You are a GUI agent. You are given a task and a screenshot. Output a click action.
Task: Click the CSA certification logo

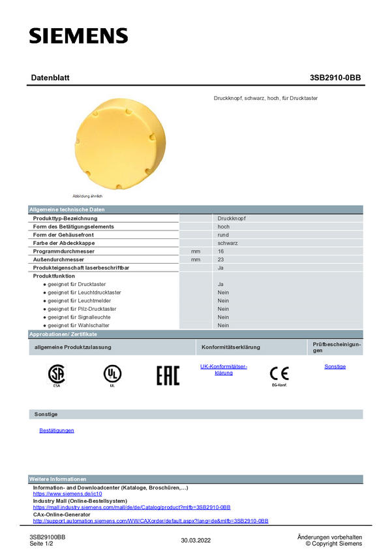tap(57, 374)
